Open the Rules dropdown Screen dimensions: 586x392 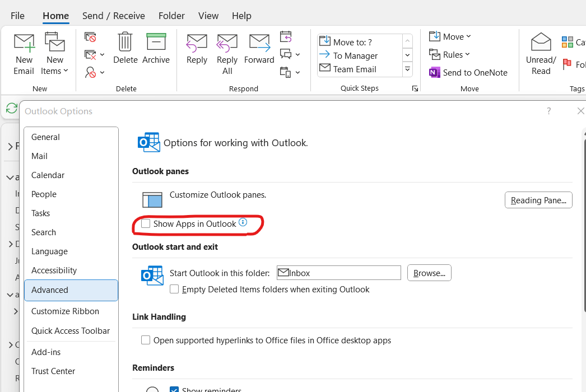point(449,54)
